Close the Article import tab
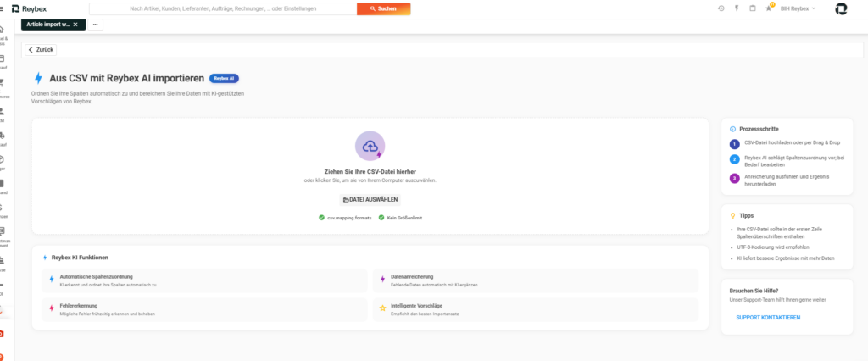This screenshot has height=361, width=868. click(x=75, y=25)
